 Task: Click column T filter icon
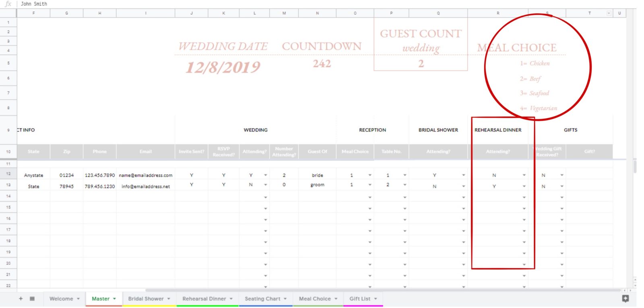point(609,13)
